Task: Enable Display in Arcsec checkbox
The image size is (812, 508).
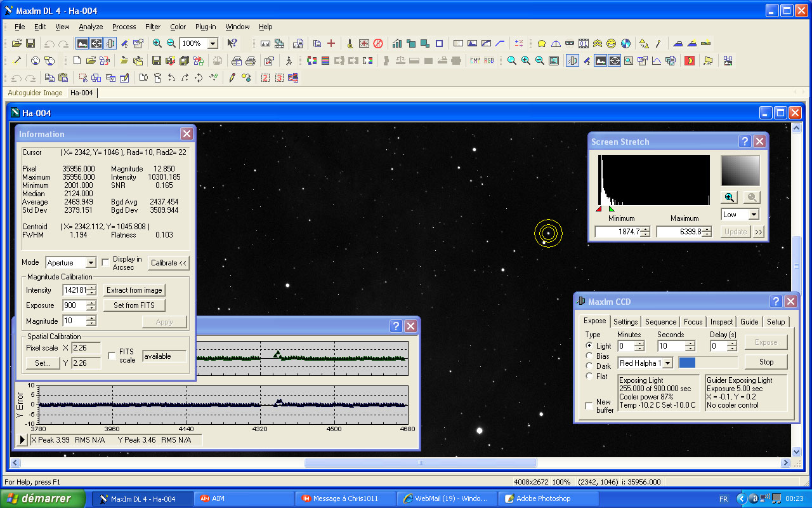Action: 106,262
